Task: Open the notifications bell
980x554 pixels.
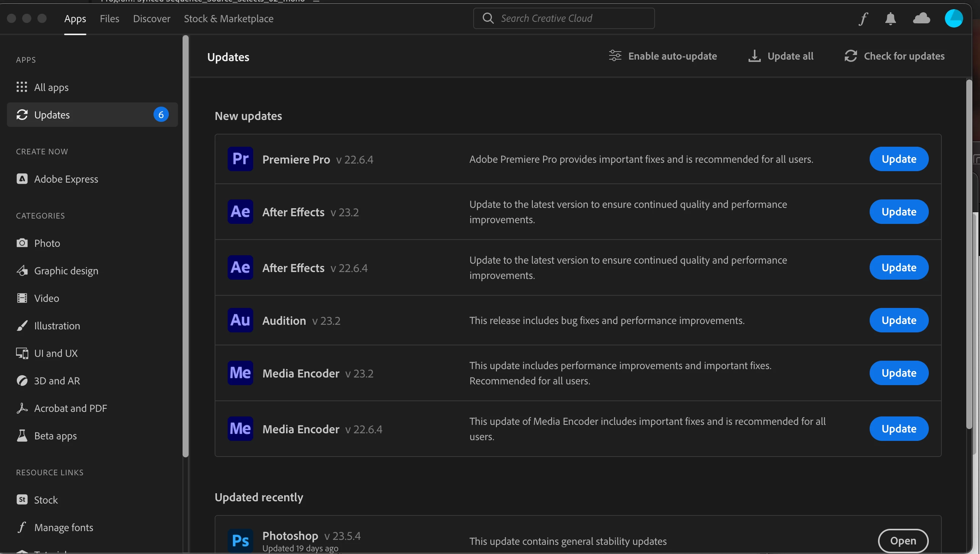Action: [890, 18]
